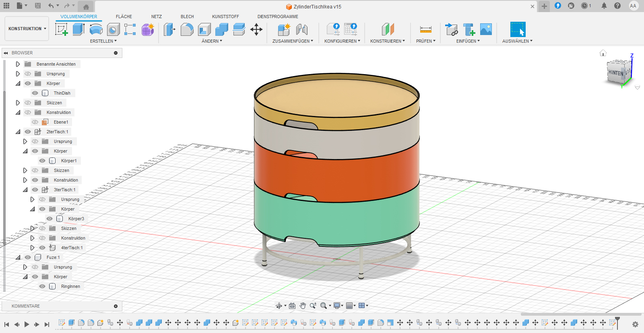Open notifications bell icon
The image size is (644, 333).
pyautogui.click(x=604, y=6)
